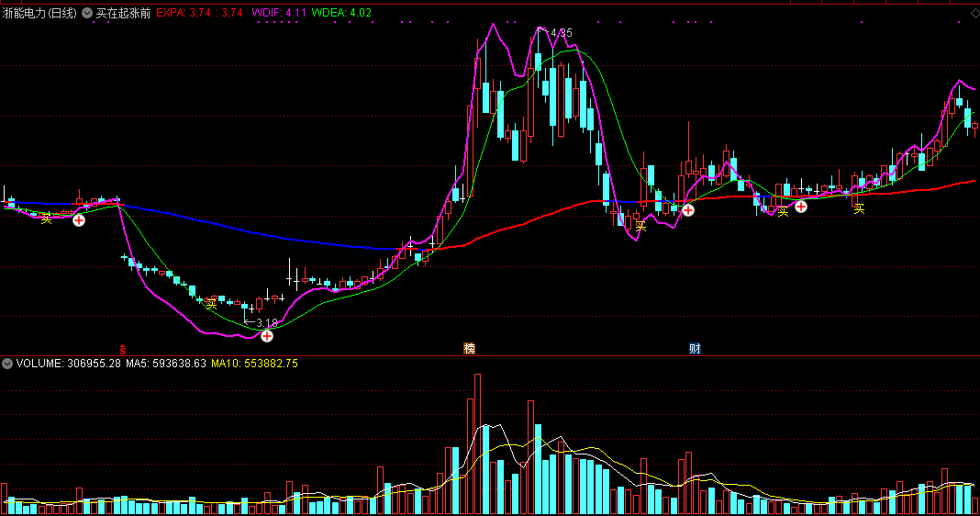The image size is (980, 516).
Task: Select the 3.18 low price label
Action: click(x=267, y=323)
